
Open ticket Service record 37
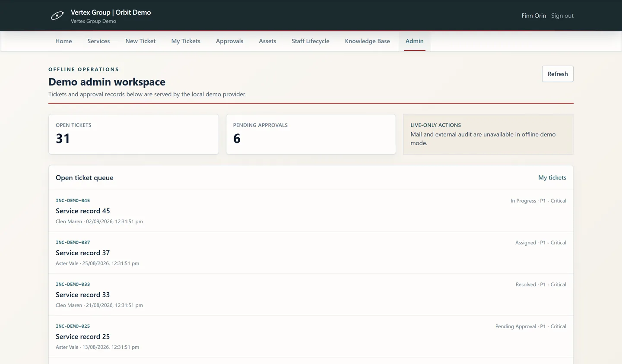(x=83, y=253)
